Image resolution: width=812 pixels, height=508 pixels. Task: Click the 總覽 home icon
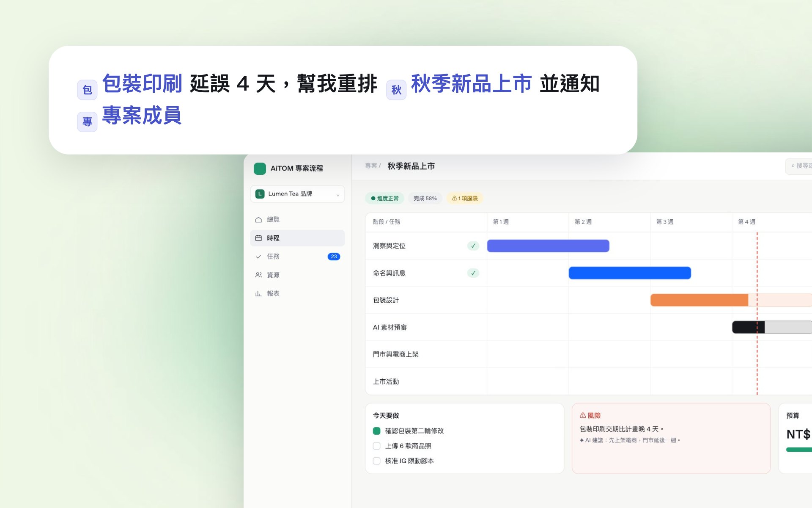(258, 220)
